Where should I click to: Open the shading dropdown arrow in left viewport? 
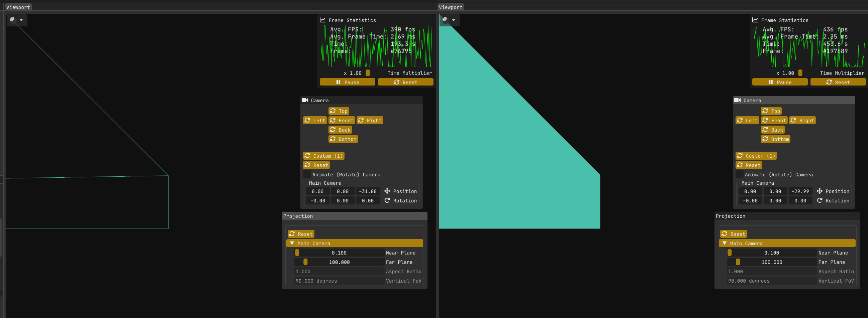pyautogui.click(x=21, y=20)
